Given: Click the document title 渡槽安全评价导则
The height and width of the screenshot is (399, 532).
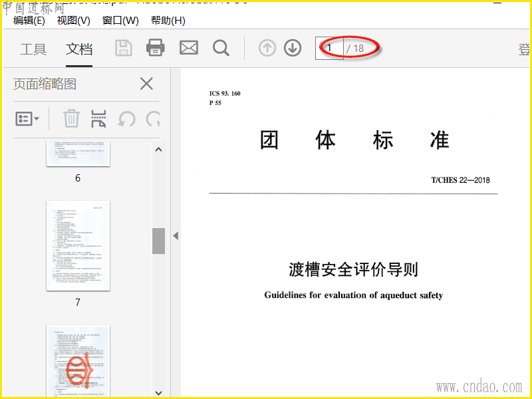Looking at the screenshot, I should (353, 270).
